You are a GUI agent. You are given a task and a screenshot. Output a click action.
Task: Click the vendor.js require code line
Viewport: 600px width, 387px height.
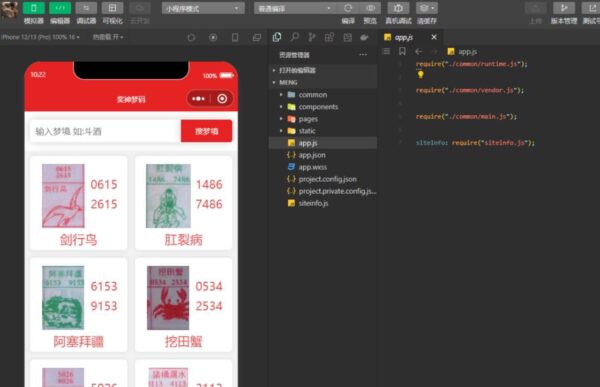(x=470, y=90)
